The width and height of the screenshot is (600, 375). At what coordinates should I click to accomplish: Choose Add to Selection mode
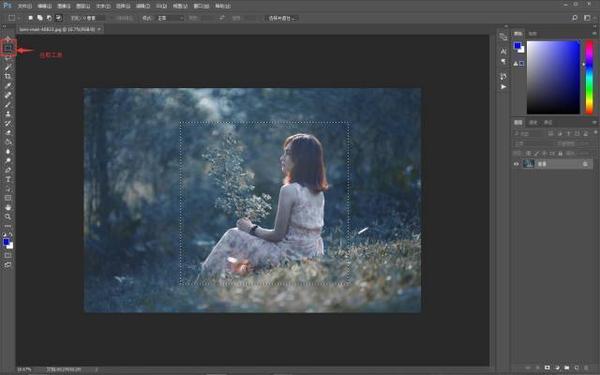click(40, 18)
